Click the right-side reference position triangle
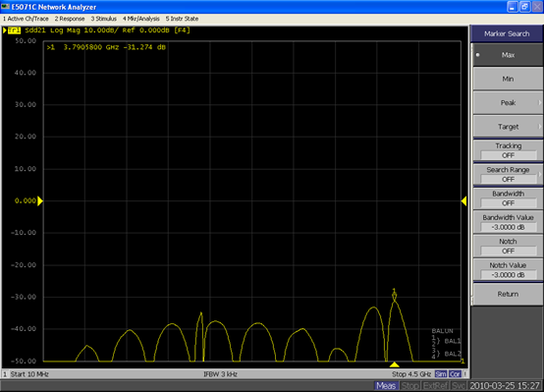The image size is (544, 392). point(463,200)
